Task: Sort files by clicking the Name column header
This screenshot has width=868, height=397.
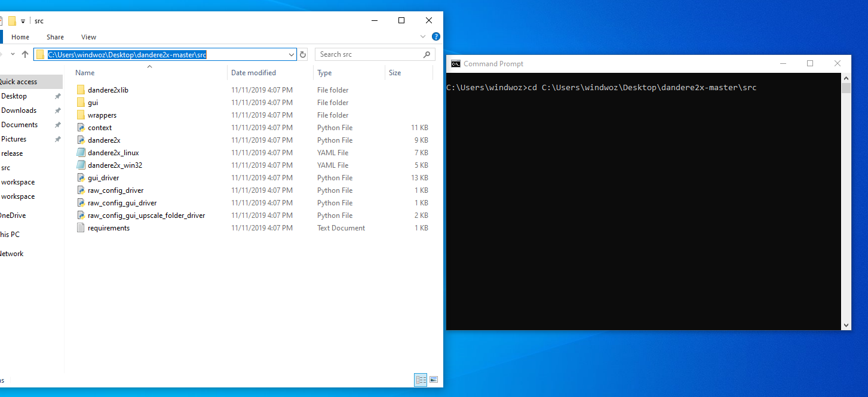Action: click(84, 72)
